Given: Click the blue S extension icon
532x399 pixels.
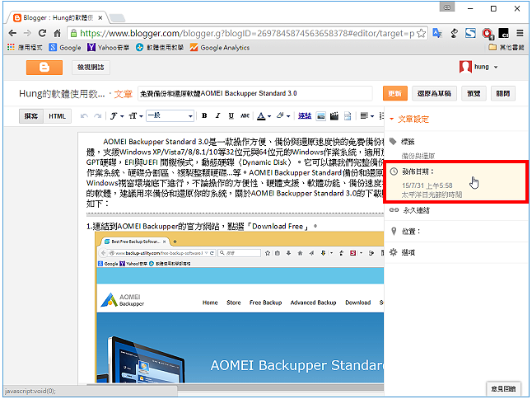Looking at the screenshot, I should pyautogui.click(x=470, y=33).
